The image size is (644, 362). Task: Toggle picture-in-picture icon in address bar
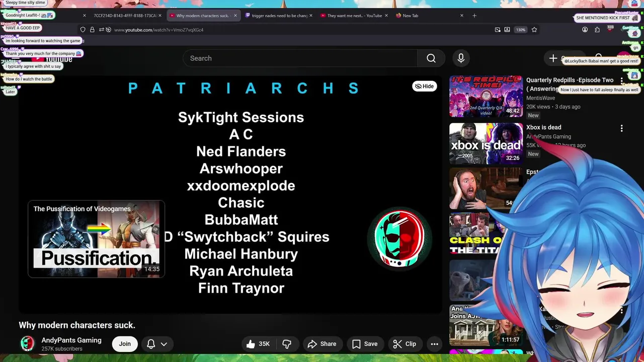pyautogui.click(x=498, y=30)
